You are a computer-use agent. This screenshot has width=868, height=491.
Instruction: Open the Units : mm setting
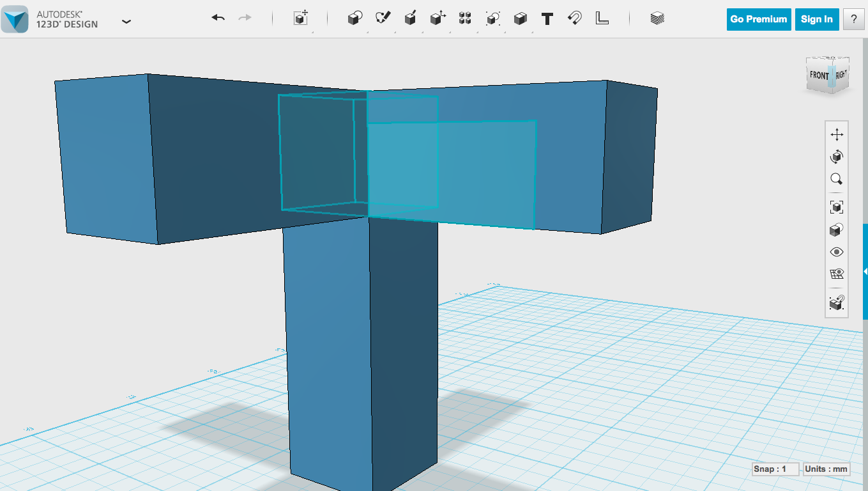[x=826, y=469]
